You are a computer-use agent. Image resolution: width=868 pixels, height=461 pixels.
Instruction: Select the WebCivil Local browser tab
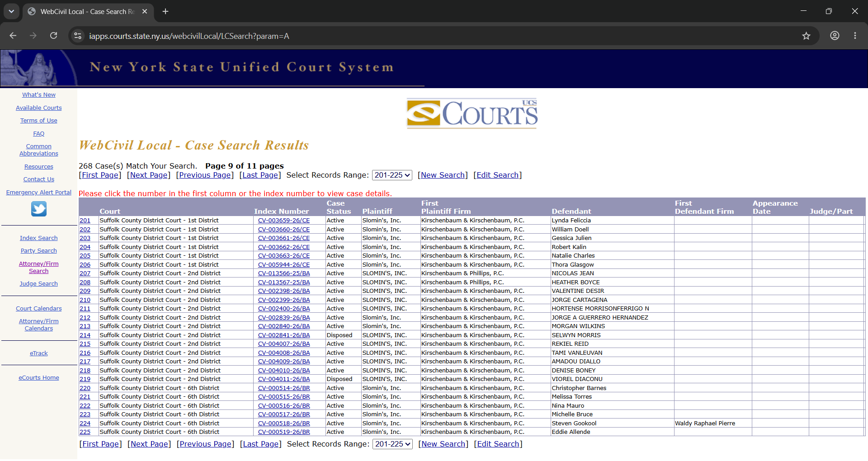point(88,11)
